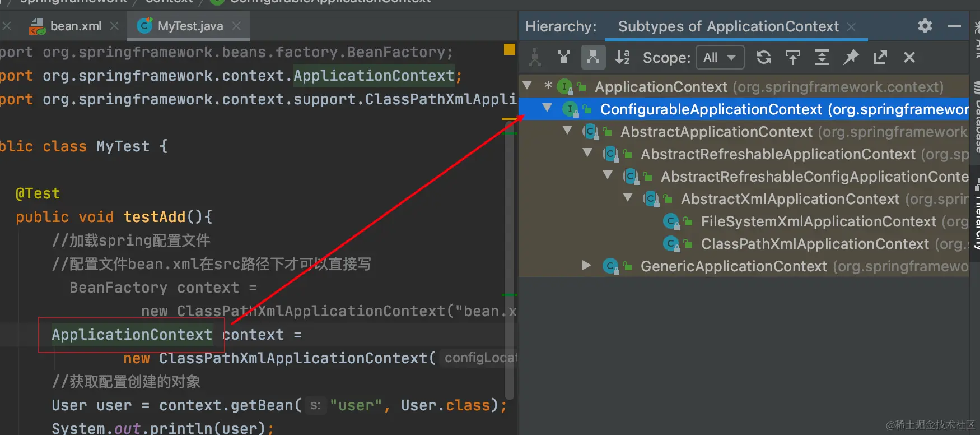Select AbstractRefreshableApplicationContext in hierarchy

pyautogui.click(x=744, y=154)
